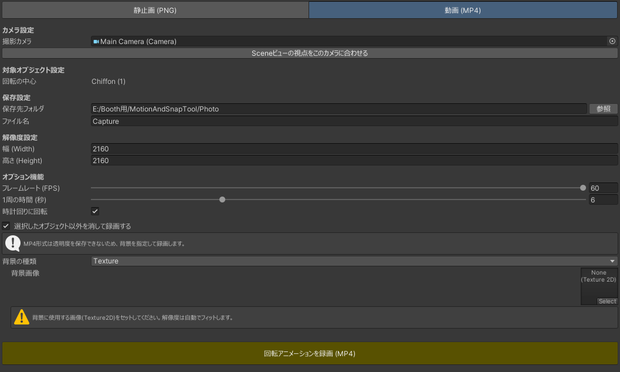This screenshot has height=372, width=620.
Task: Click the オプション機能 section heading
Action: click(23, 177)
